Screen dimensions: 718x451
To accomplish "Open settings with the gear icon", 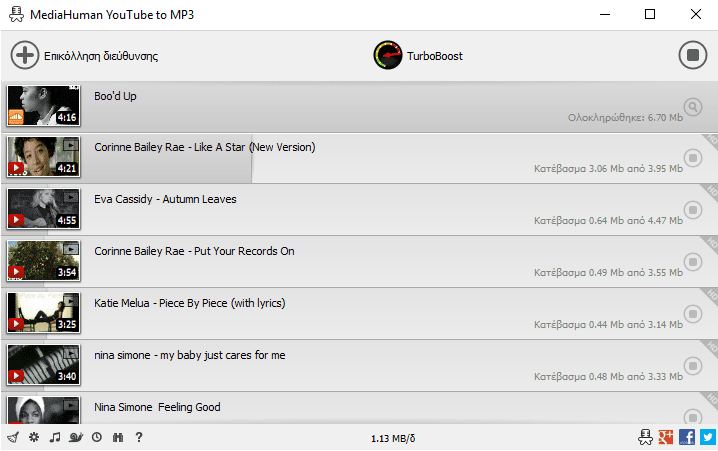I will point(34,437).
